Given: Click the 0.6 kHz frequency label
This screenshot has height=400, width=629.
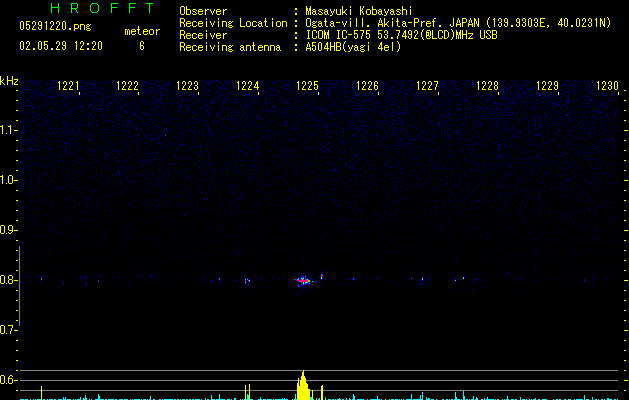Looking at the screenshot, I should (8, 380).
